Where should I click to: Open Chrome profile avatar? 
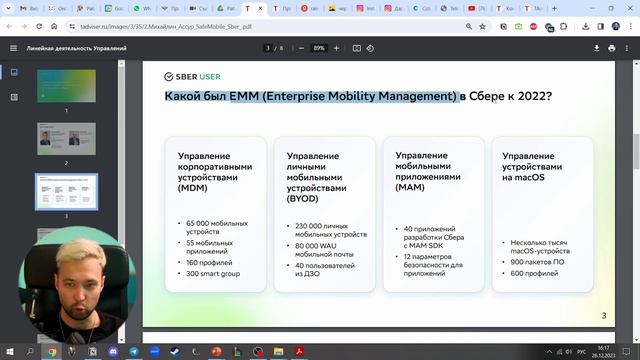point(616,26)
